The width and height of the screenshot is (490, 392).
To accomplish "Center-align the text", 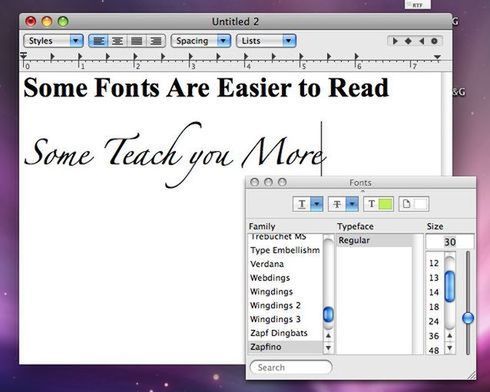I will click(117, 41).
